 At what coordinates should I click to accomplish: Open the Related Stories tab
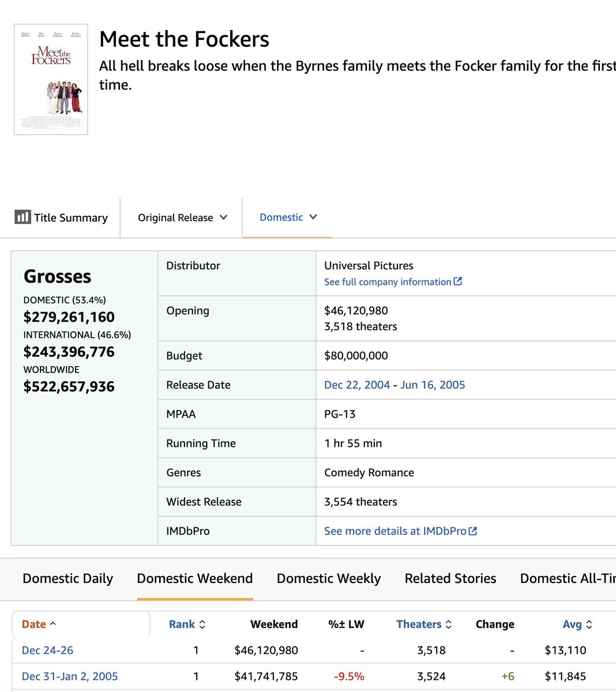[450, 578]
